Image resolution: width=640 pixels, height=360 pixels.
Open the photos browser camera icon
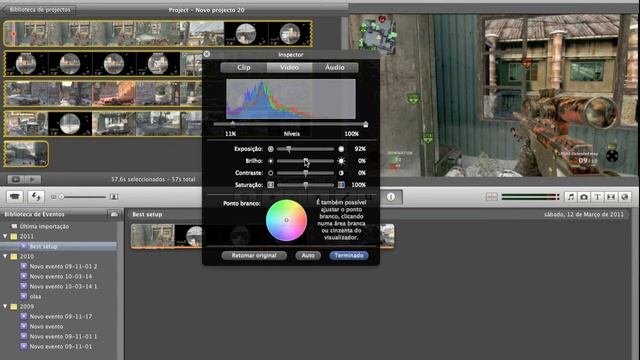(584, 197)
